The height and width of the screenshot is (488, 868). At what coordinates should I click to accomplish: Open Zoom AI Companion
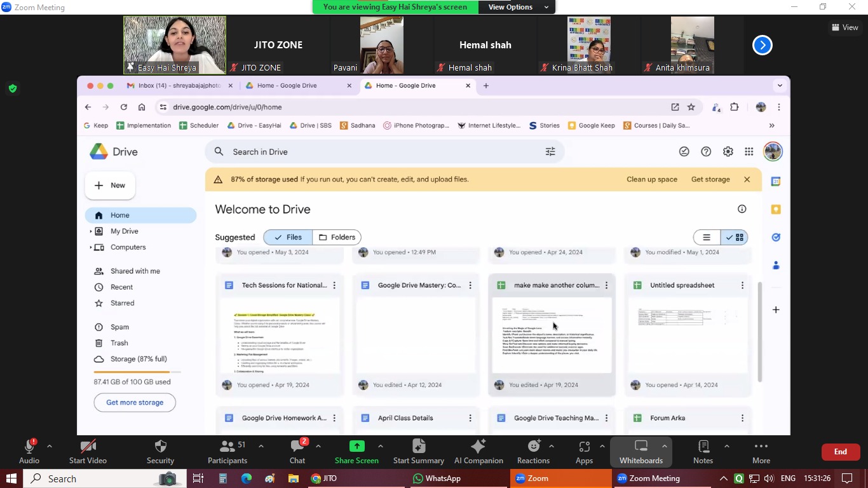pyautogui.click(x=478, y=452)
